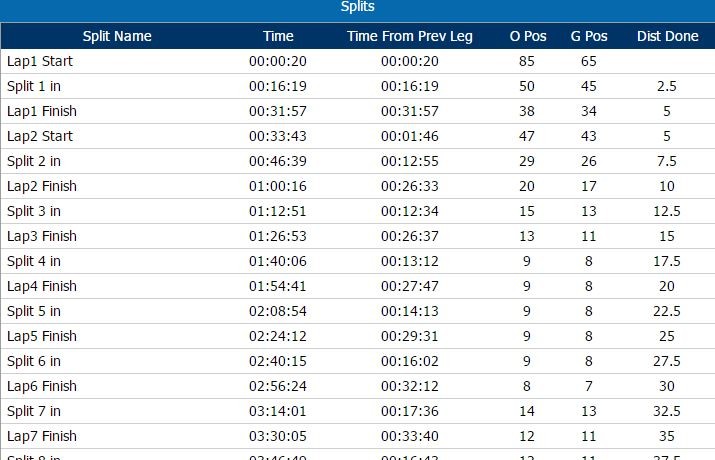Click the Time From Prev Leg header
The height and width of the screenshot is (460, 715).
[409, 36]
